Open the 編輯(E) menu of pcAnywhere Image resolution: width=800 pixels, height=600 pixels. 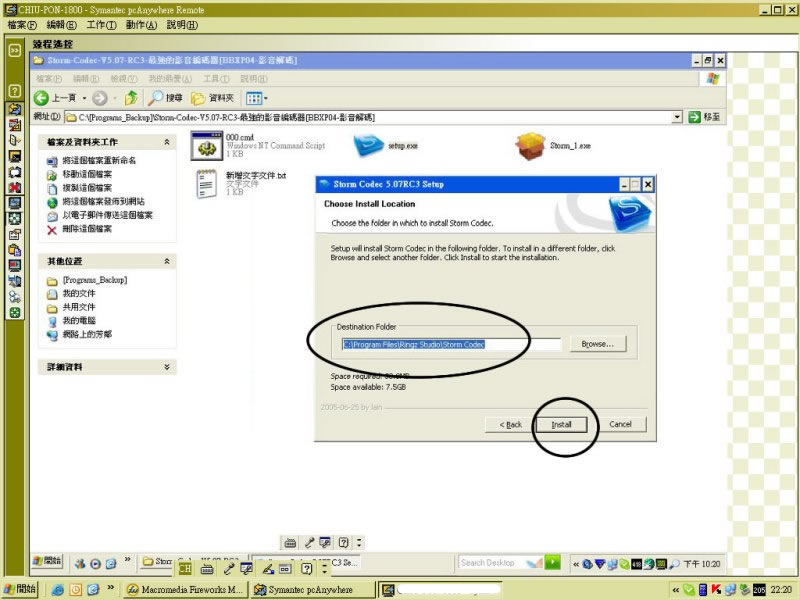click(61, 25)
